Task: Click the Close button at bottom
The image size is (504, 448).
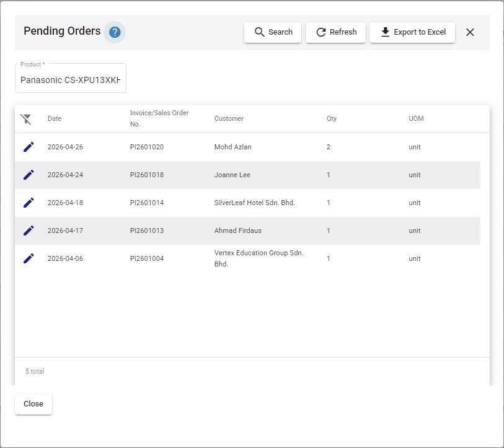Action: pyautogui.click(x=33, y=404)
